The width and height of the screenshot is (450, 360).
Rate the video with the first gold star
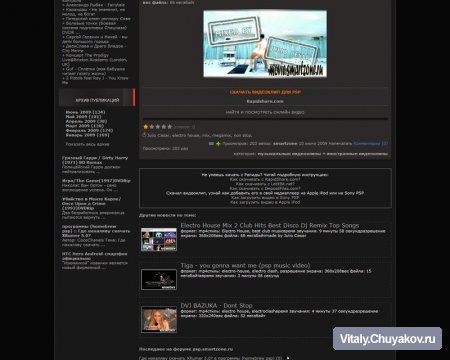[146, 127]
